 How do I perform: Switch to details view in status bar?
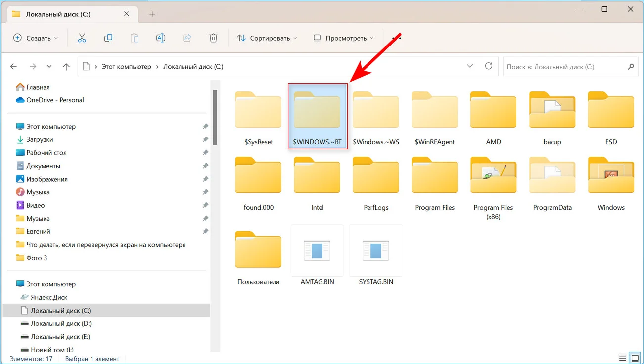pyautogui.click(x=623, y=358)
